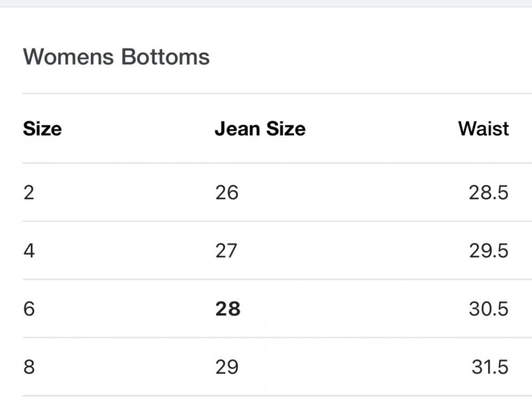
Task: Click jean size 26 cell
Action: click(227, 193)
